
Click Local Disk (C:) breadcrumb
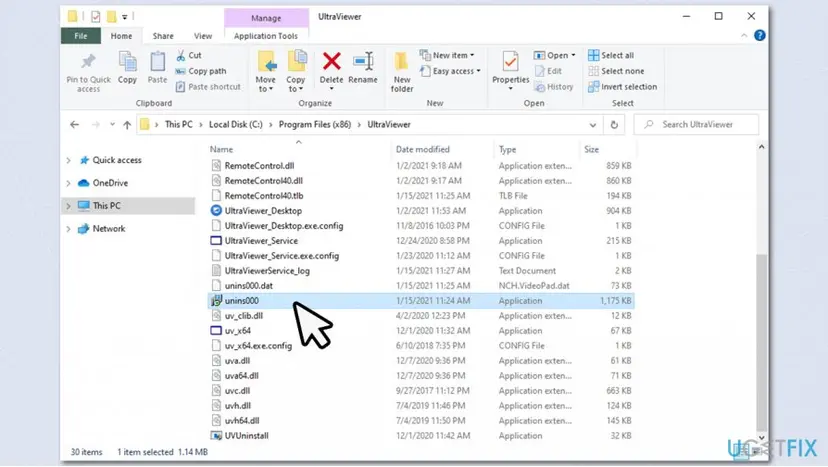pyautogui.click(x=236, y=125)
